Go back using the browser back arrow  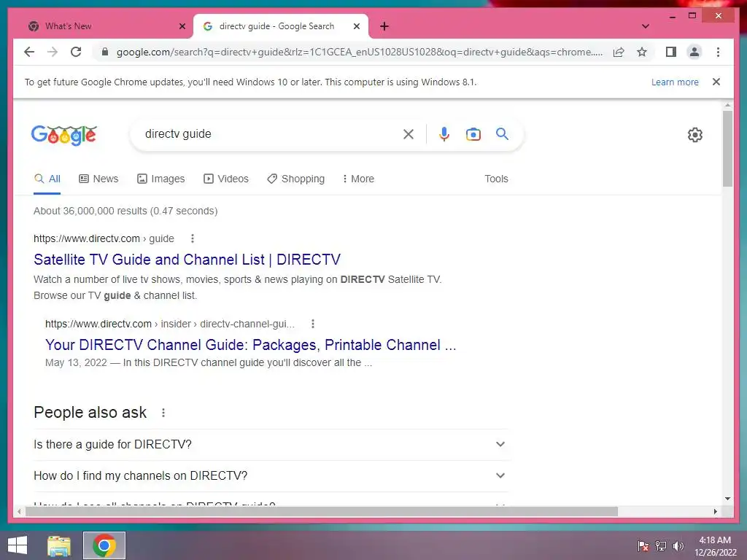(x=29, y=52)
